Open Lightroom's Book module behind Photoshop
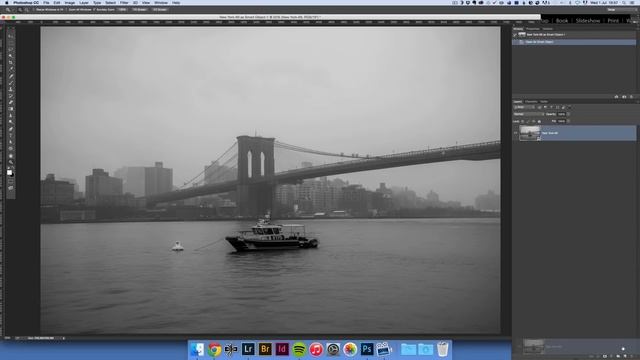Viewport: 640px width, 360px height. (562, 20)
